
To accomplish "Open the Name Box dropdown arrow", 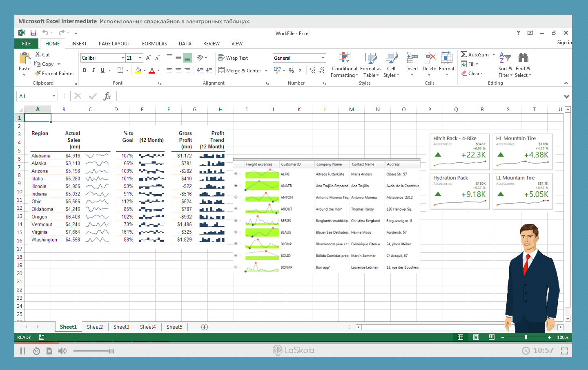I will (53, 96).
